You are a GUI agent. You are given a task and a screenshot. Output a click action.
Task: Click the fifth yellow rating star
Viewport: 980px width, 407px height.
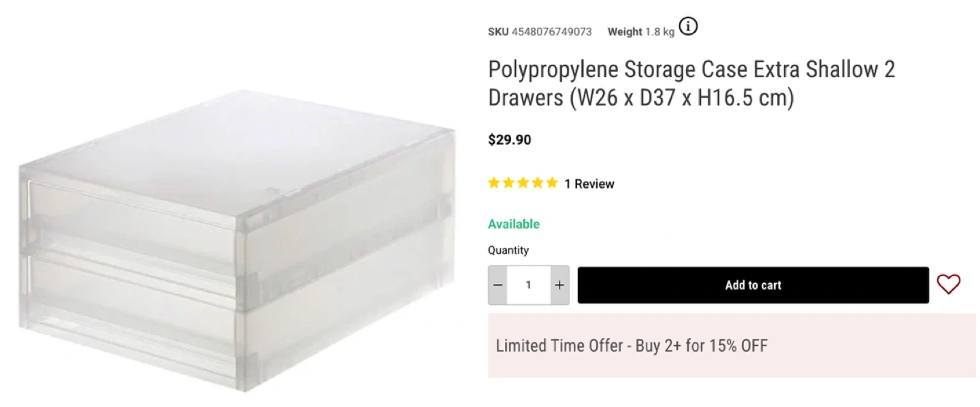tap(552, 183)
